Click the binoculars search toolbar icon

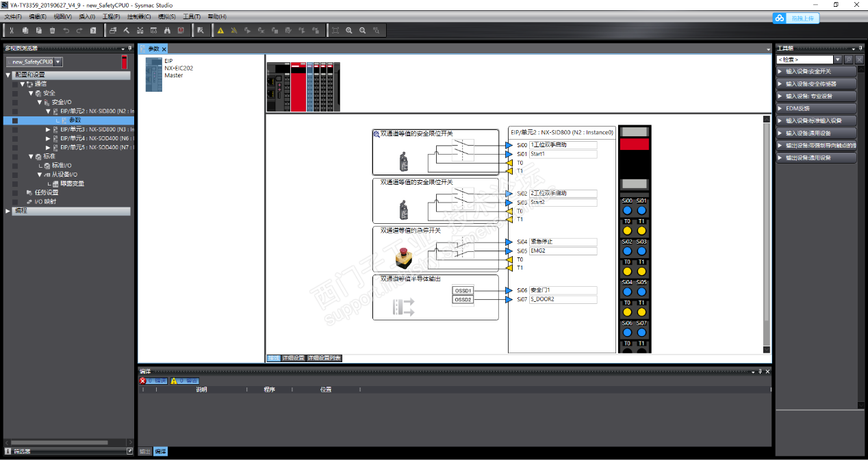pyautogui.click(x=167, y=30)
